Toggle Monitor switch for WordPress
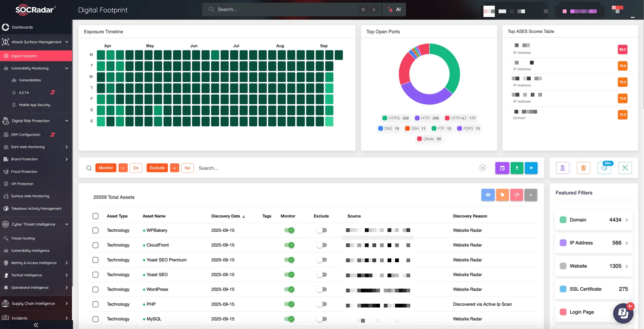The image size is (644, 329). [x=289, y=289]
